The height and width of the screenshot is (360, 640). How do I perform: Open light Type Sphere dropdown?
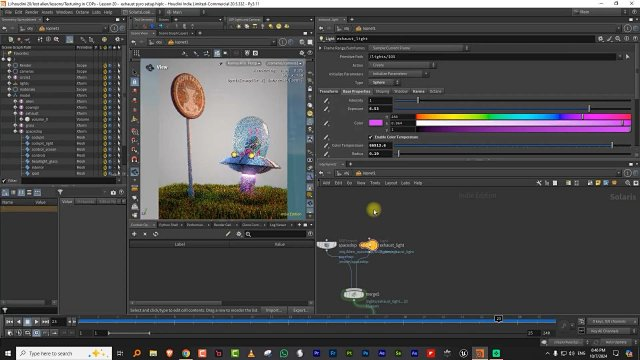384,82
